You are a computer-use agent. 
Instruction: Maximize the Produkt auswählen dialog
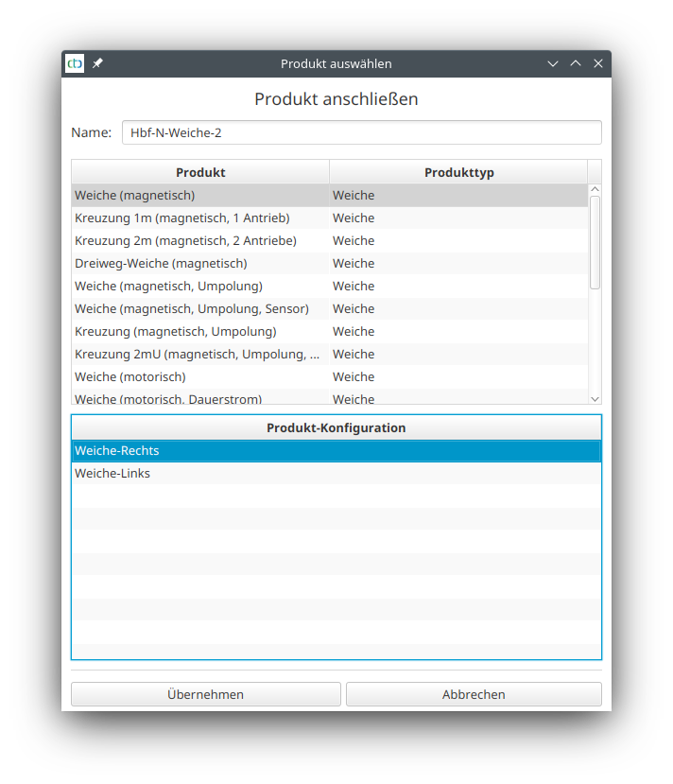point(576,63)
